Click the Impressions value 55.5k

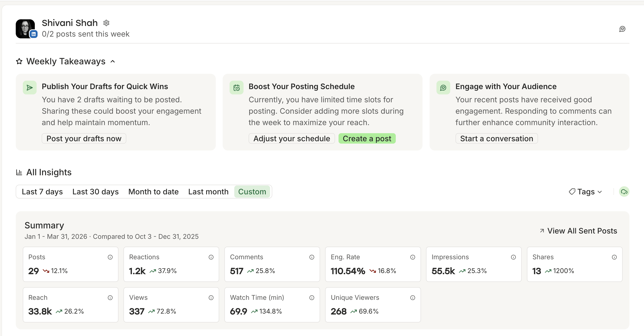pyautogui.click(x=443, y=271)
